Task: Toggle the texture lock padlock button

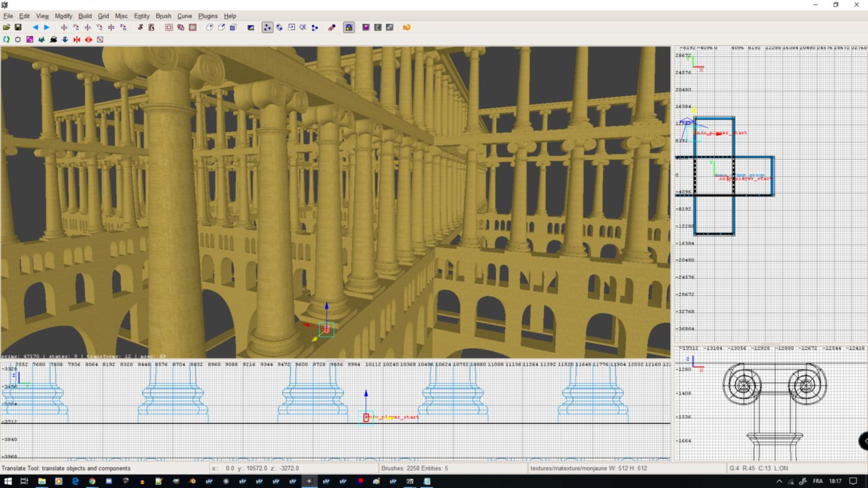Action: (349, 27)
